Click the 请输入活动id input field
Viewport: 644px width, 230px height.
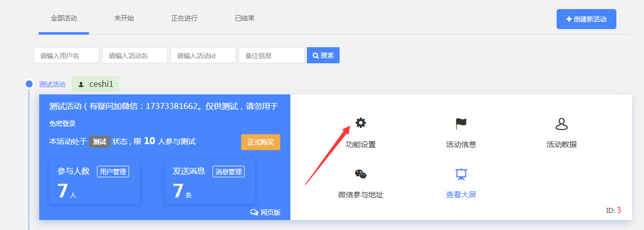point(203,55)
